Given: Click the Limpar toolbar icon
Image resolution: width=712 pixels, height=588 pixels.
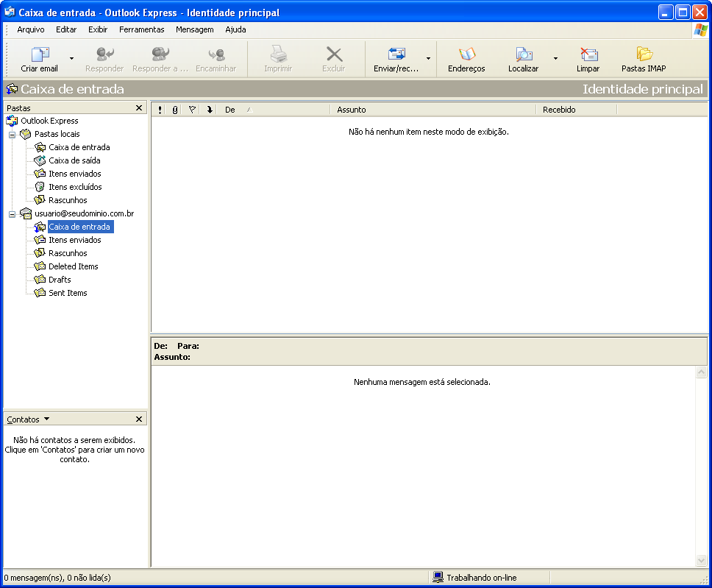Looking at the screenshot, I should point(588,55).
